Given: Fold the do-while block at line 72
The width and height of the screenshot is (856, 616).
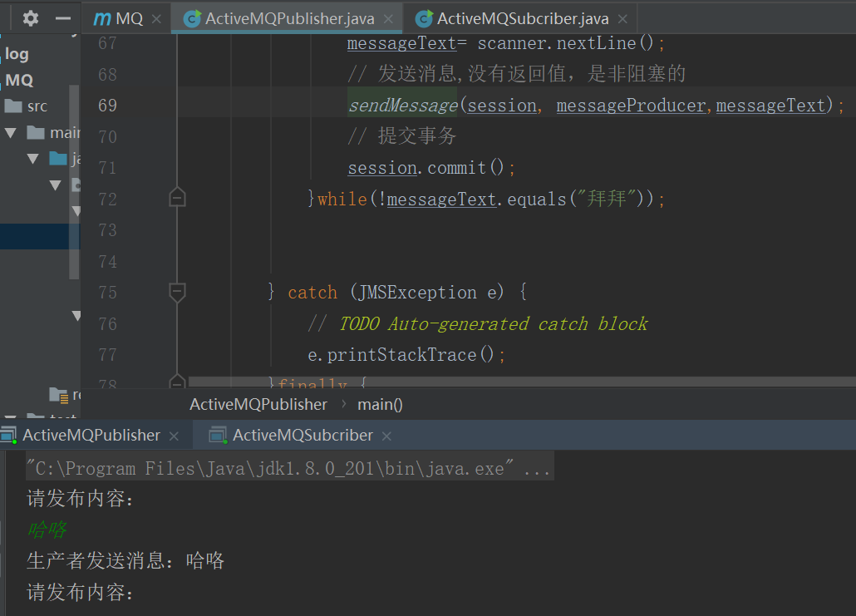Looking at the screenshot, I should point(177,197).
